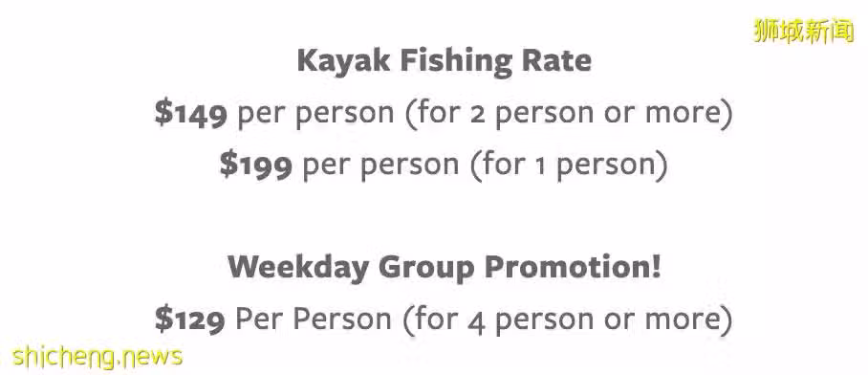Click the number 4 in the $129 line

pos(477,321)
